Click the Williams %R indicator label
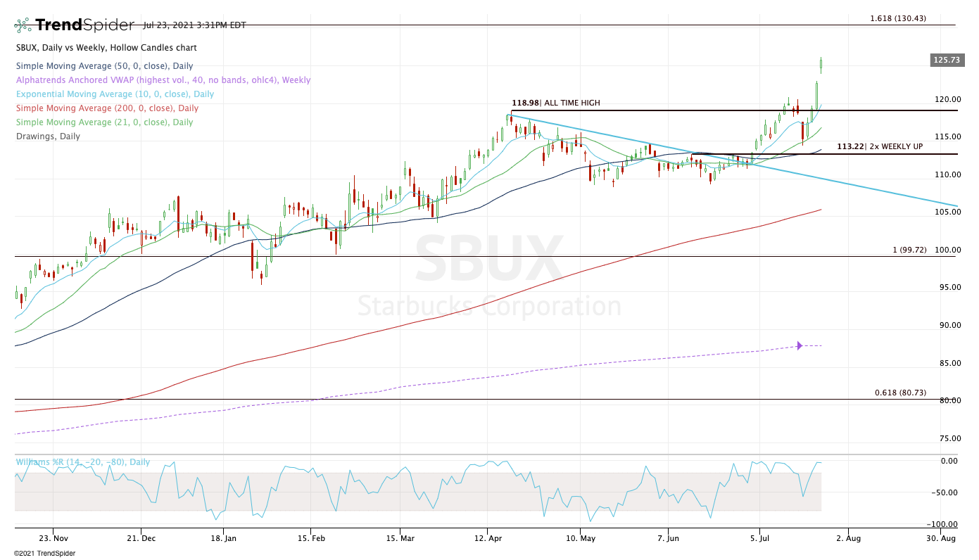 (x=83, y=462)
